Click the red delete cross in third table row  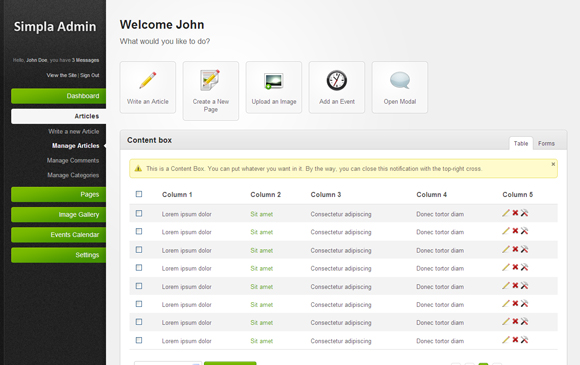515,250
